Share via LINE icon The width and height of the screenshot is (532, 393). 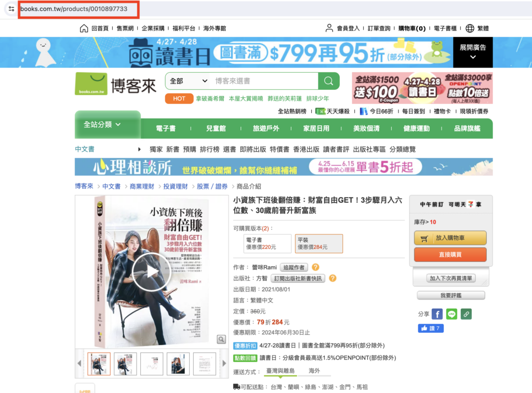pos(451,314)
